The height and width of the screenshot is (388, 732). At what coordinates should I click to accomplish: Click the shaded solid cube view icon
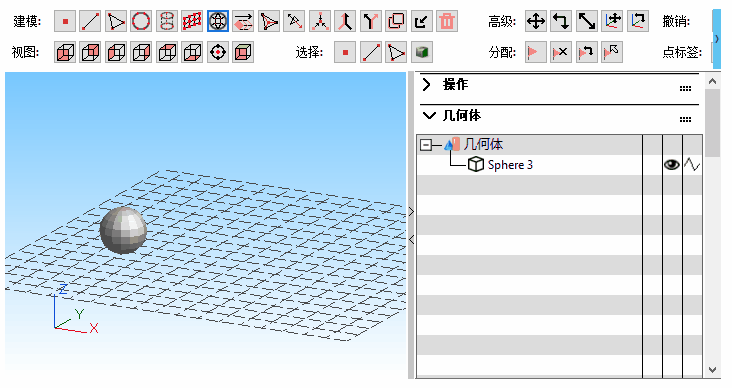point(243,52)
